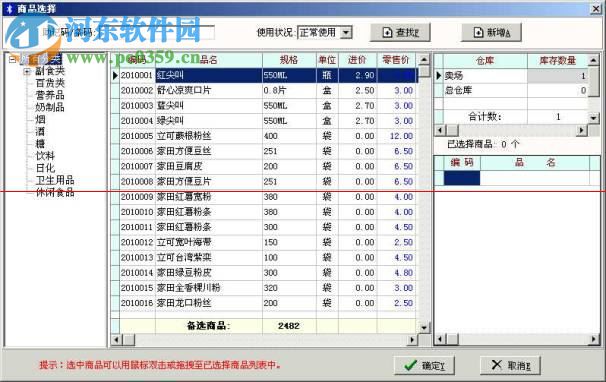Click the 新增 add button
606x382 pixels.
pyautogui.click(x=491, y=32)
